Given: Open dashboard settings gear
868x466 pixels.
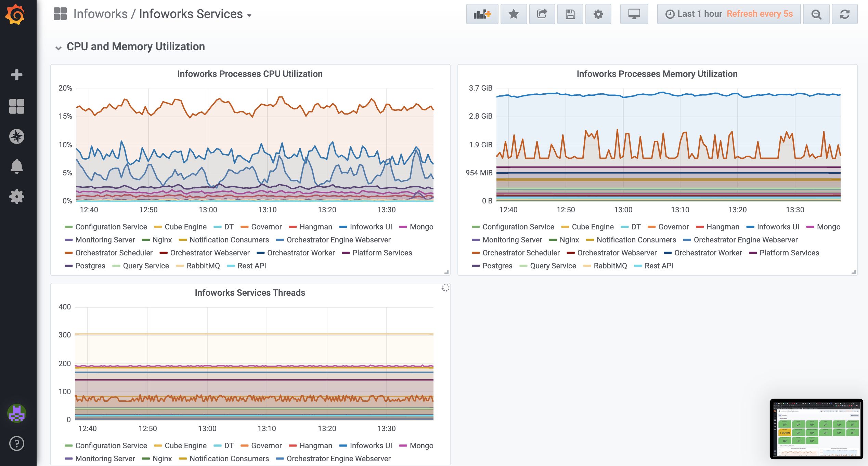Looking at the screenshot, I should 598,14.
